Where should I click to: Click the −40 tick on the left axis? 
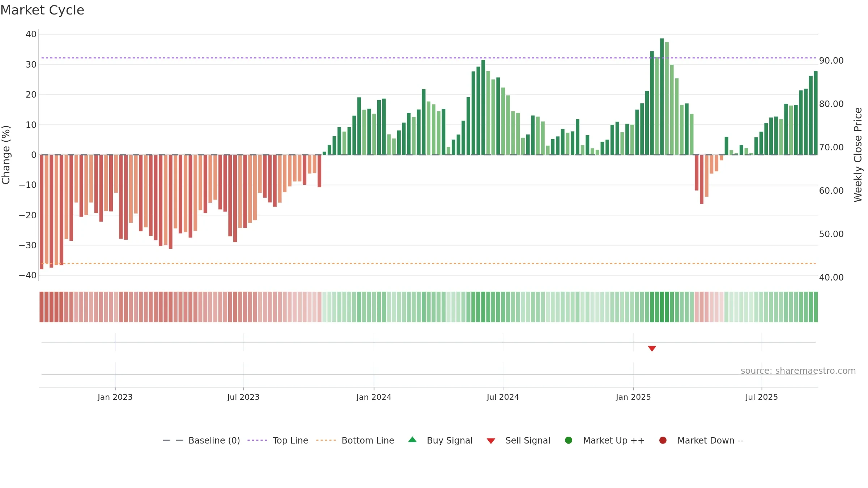pyautogui.click(x=28, y=275)
